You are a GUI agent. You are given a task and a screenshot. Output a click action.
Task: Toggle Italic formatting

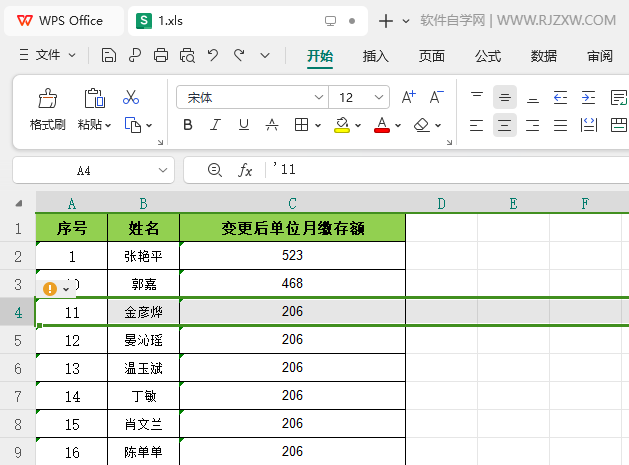(215, 125)
